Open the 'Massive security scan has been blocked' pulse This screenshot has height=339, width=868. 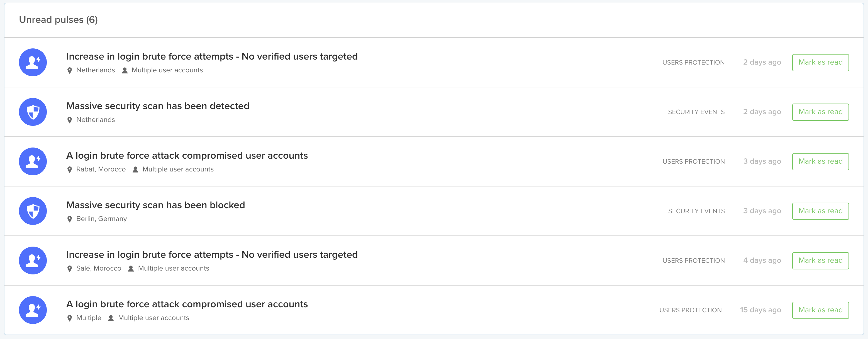pos(156,205)
